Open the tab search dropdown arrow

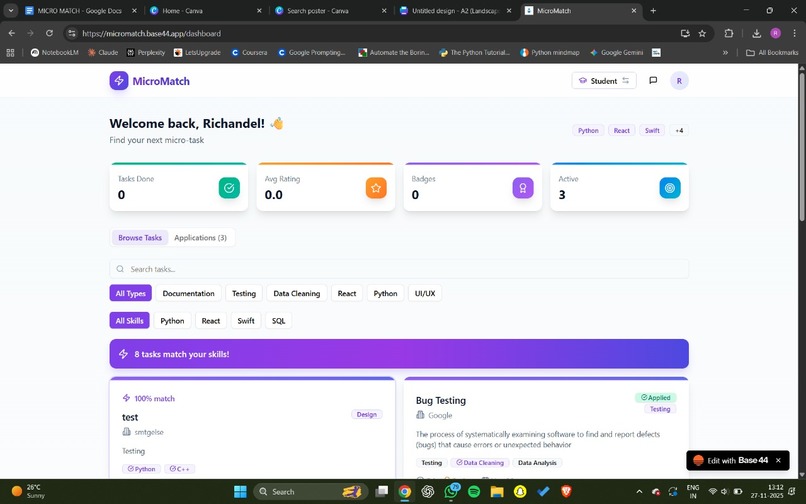[10, 10]
